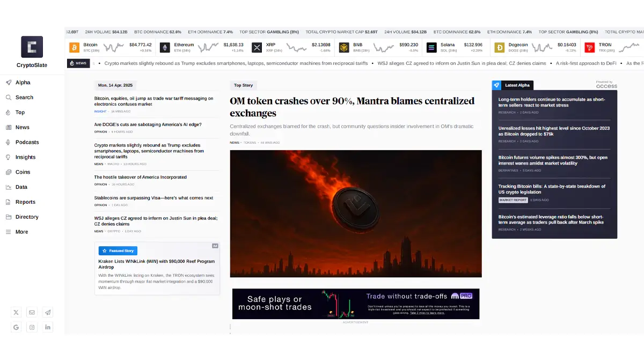Click the TRON ticker coin icon
Screen dimensions: 644x362
click(x=590, y=48)
